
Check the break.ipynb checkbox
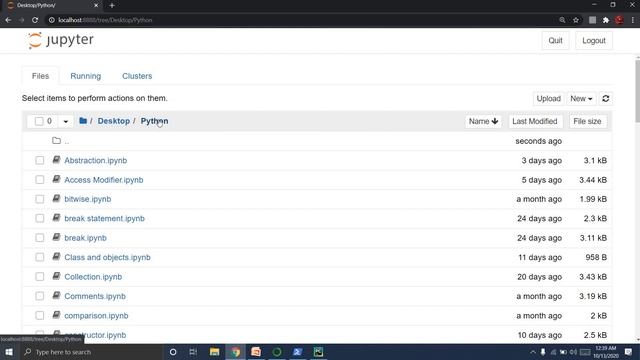40,238
